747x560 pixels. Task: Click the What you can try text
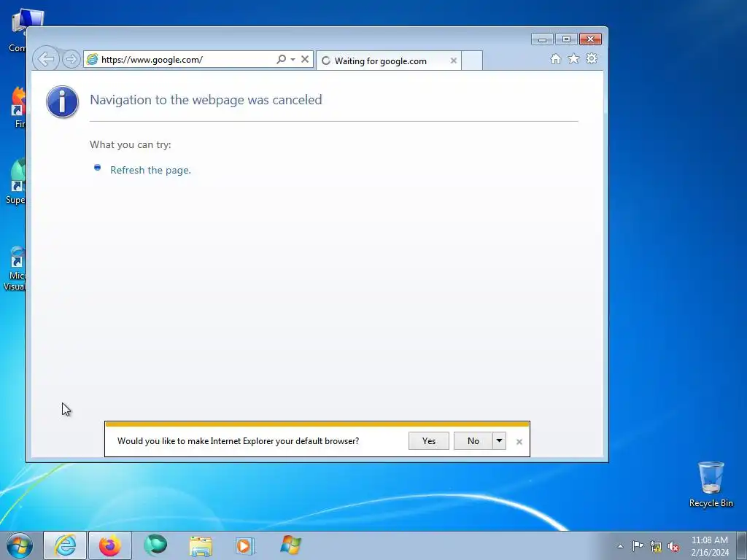[130, 144]
